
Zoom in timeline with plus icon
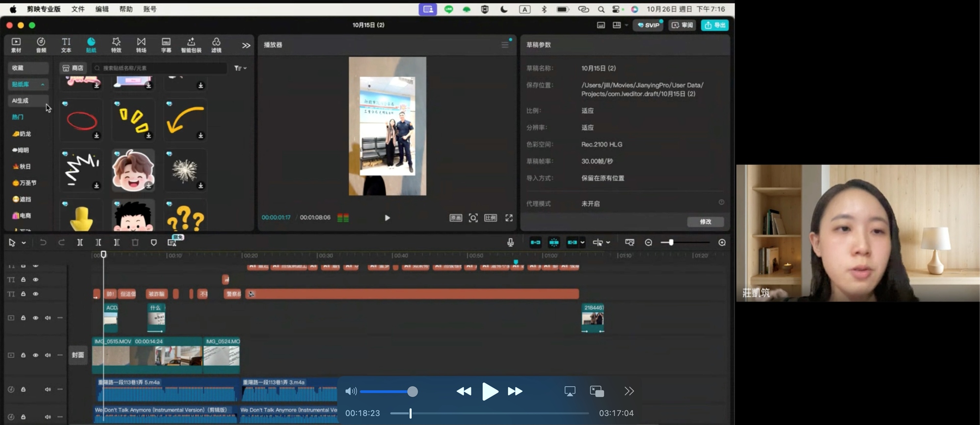point(722,242)
